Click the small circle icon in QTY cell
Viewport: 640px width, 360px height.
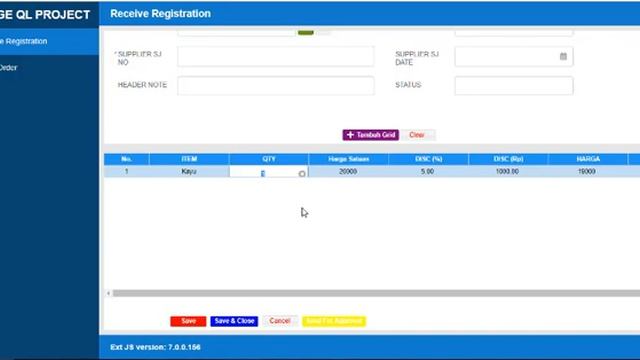[302, 173]
